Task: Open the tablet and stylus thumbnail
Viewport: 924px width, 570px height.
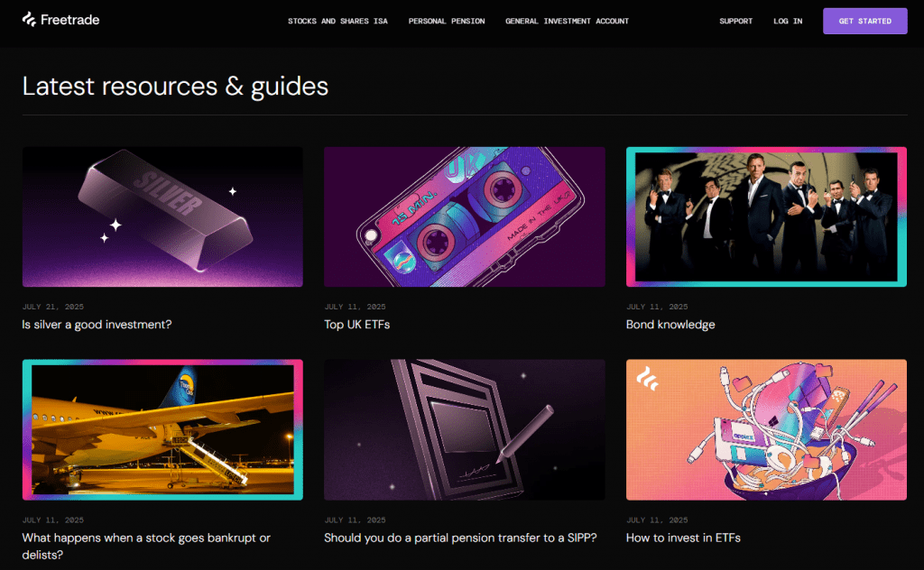Action: pos(465,430)
